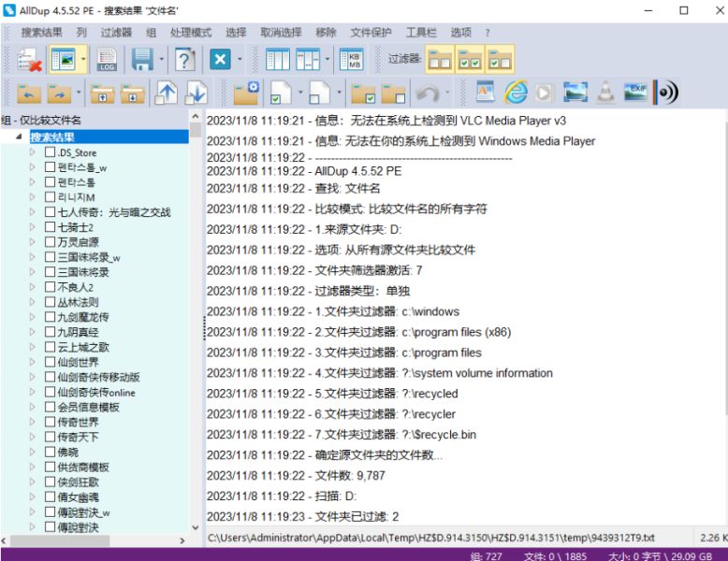
Task: Expand the 三国诛将录_w group
Action: point(32,257)
